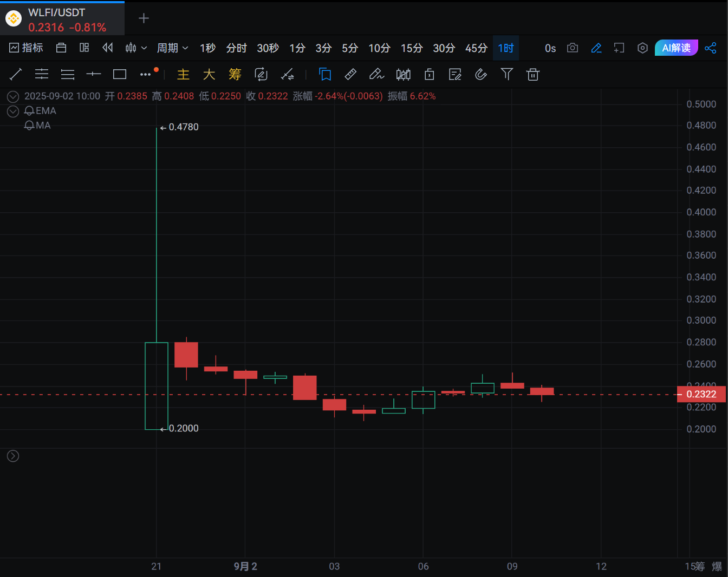
Task: Click the filter funnel icon
Action: 507,74
